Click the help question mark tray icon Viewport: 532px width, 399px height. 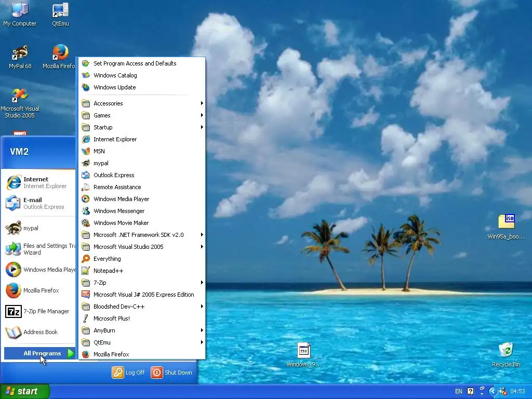[x=470, y=392]
